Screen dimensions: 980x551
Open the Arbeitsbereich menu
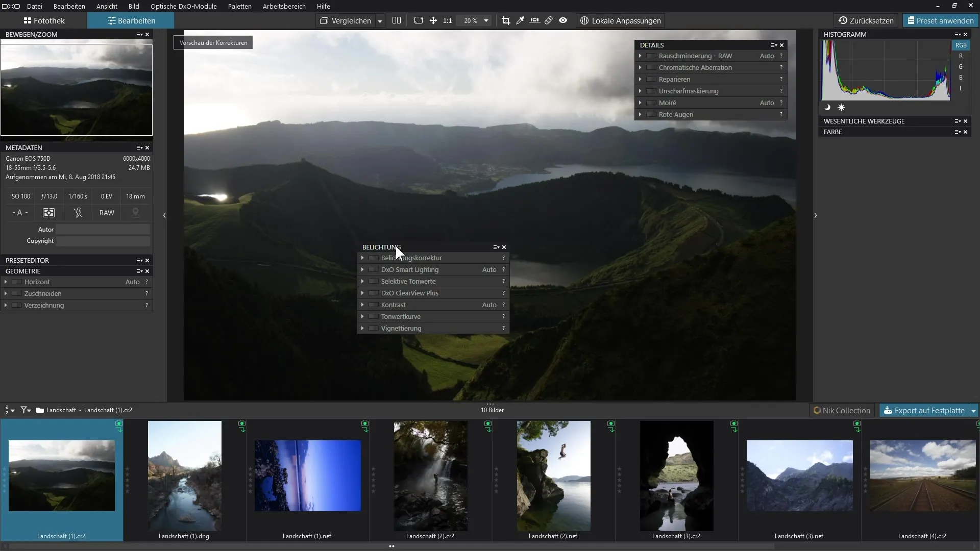[x=284, y=6]
